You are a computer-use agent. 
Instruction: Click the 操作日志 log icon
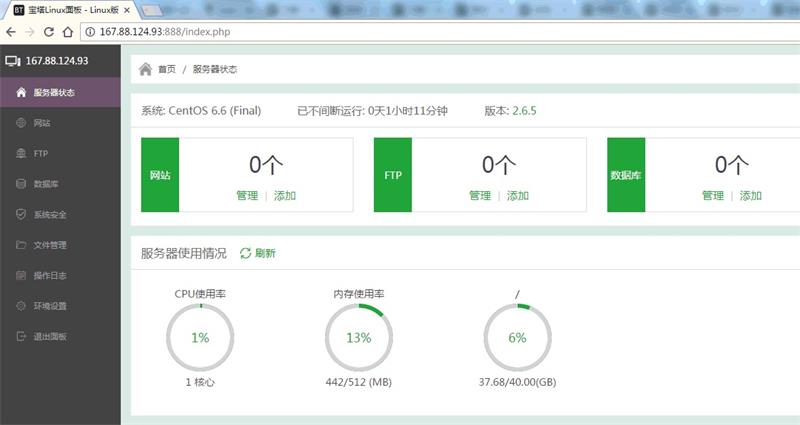click(x=21, y=276)
